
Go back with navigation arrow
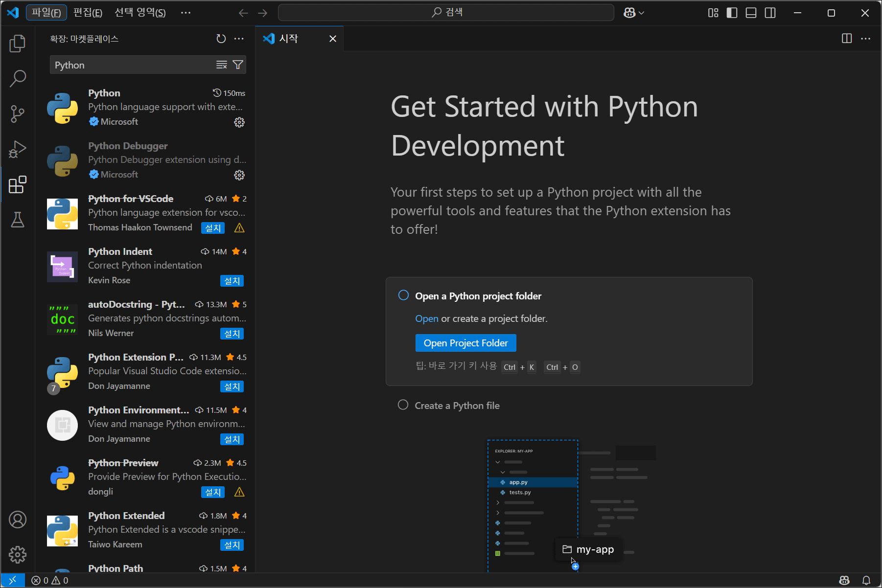(243, 13)
